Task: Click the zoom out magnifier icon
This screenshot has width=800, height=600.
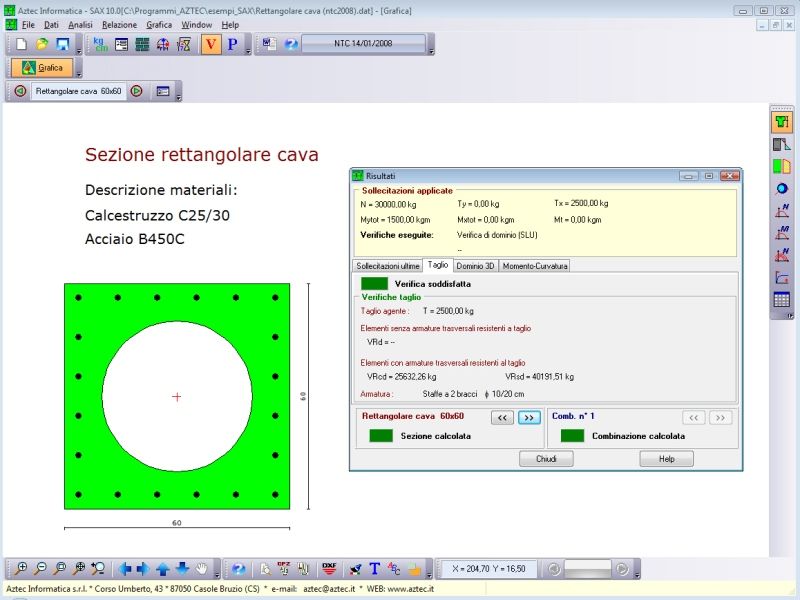Action: click(40, 568)
